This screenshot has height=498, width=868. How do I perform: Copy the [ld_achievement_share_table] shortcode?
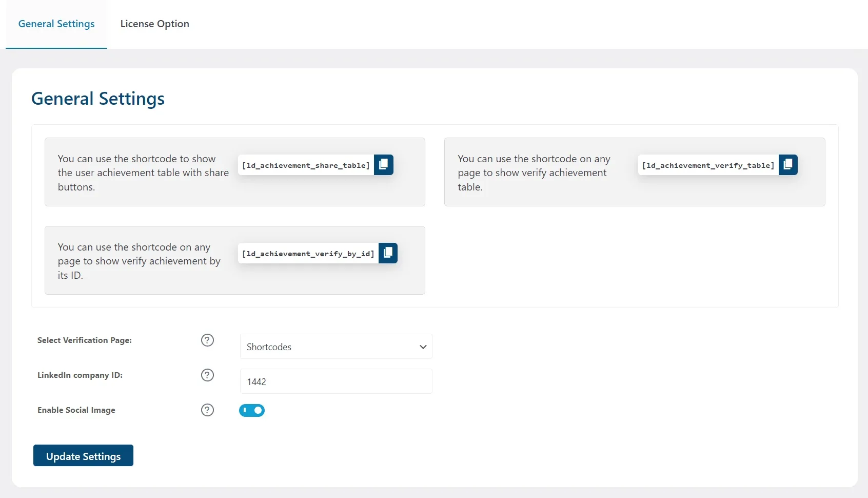click(384, 165)
